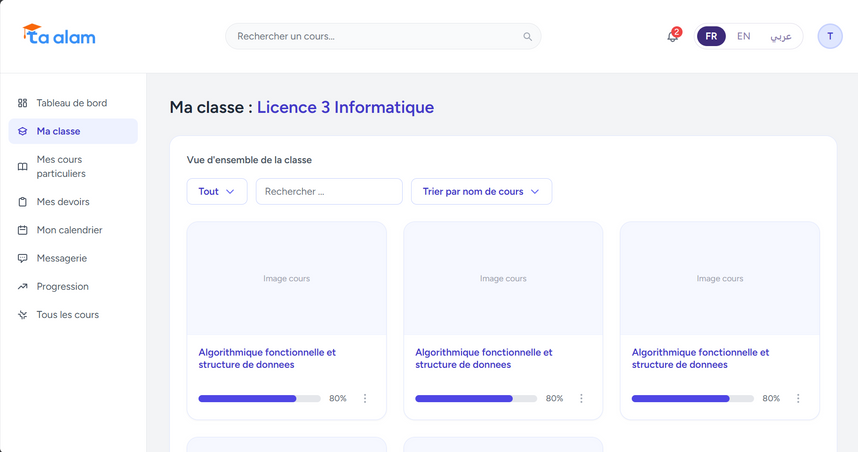Switch language to Arabic

[781, 37]
